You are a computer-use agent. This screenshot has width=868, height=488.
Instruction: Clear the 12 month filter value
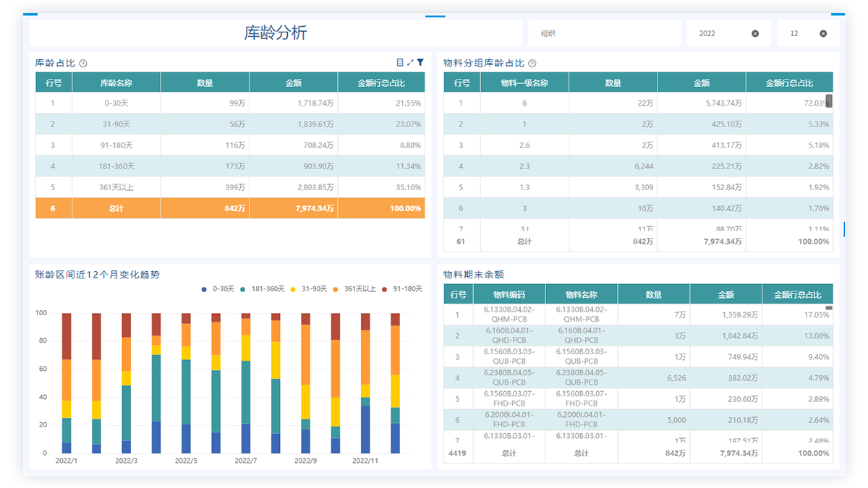coord(823,33)
